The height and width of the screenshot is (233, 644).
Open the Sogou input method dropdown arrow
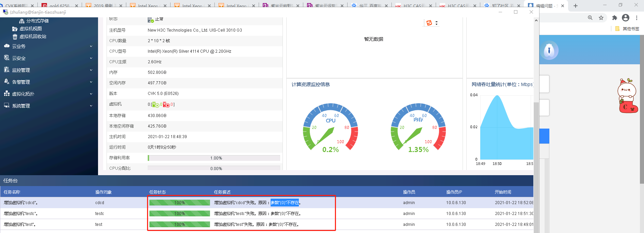[436, 23]
